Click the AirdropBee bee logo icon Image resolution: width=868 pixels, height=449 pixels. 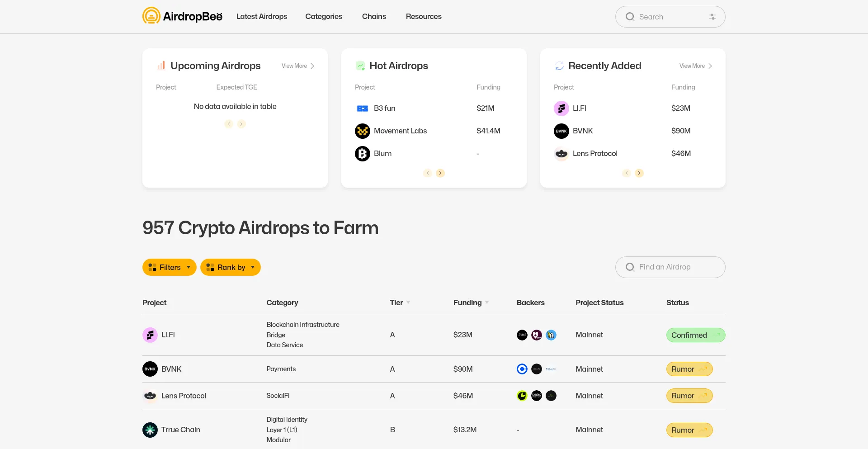151,16
